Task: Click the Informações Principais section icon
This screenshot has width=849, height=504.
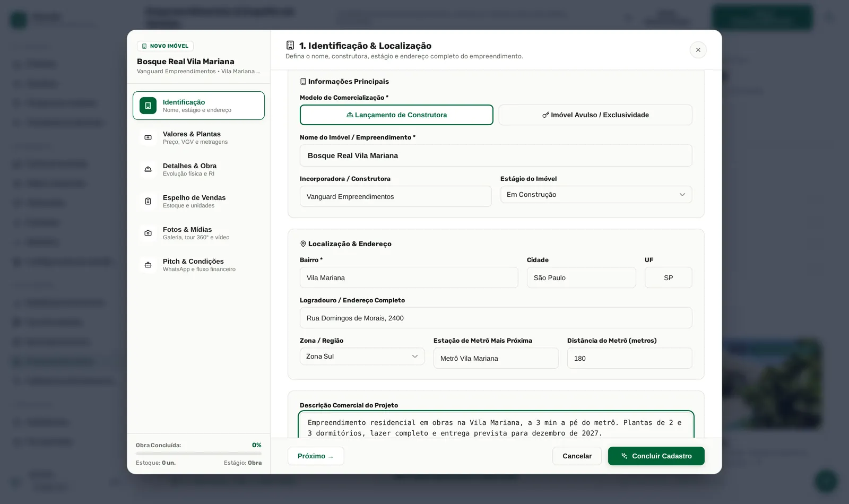Action: (303, 82)
